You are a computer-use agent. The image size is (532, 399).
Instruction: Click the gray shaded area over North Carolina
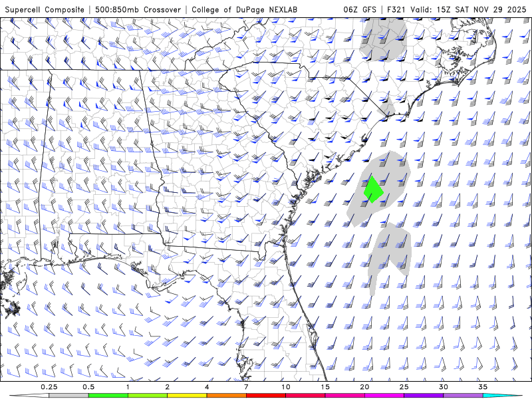pos(384,40)
